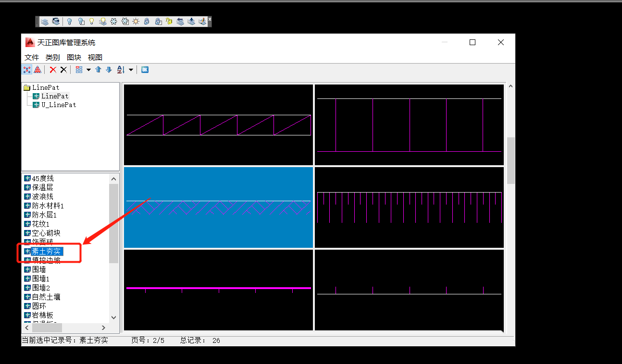Click the yellow open padlock icon
This screenshot has width=622, height=364.
click(169, 22)
